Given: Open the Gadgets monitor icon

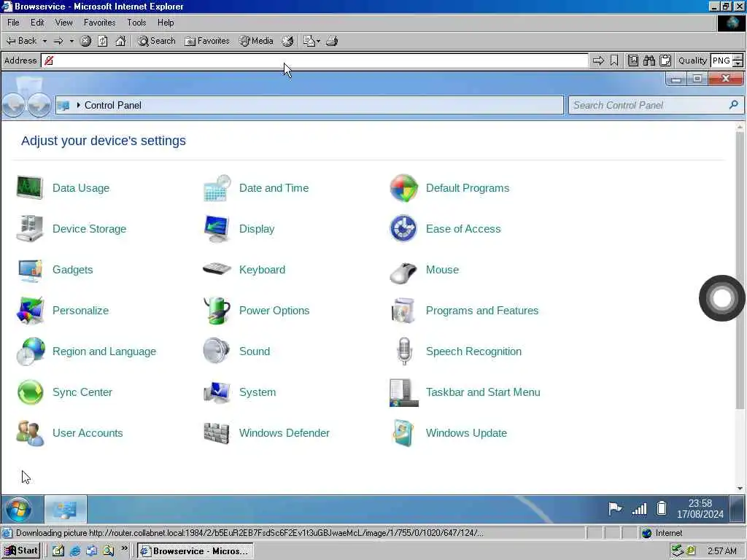Looking at the screenshot, I should tap(29, 270).
